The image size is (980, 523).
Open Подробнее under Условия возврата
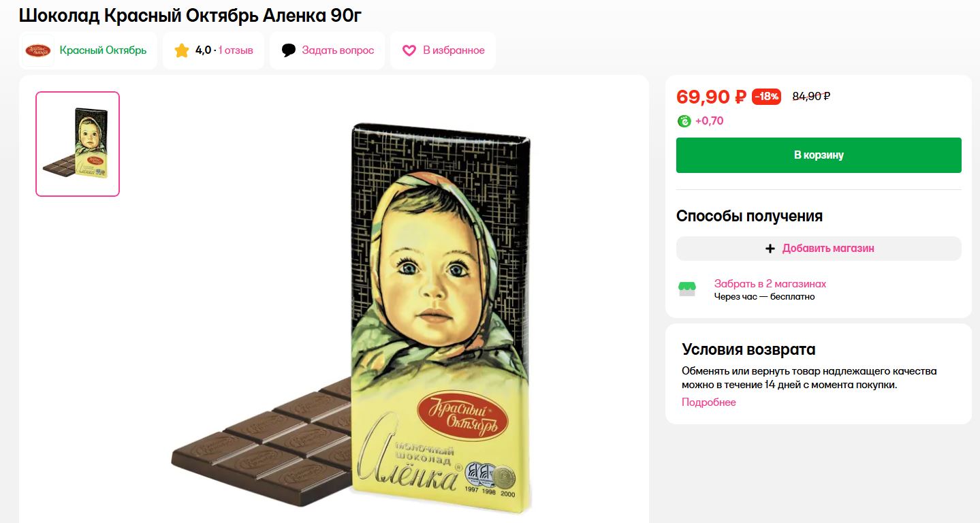(x=709, y=402)
